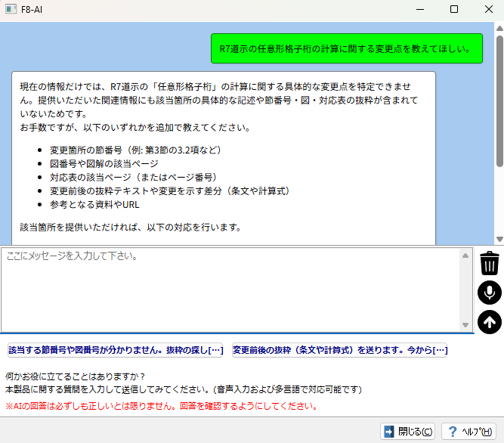Click red warning text ※AIの回答は必ずしも正しいとは限りません
Image resolution: width=504 pixels, height=443 pixels.
162,406
